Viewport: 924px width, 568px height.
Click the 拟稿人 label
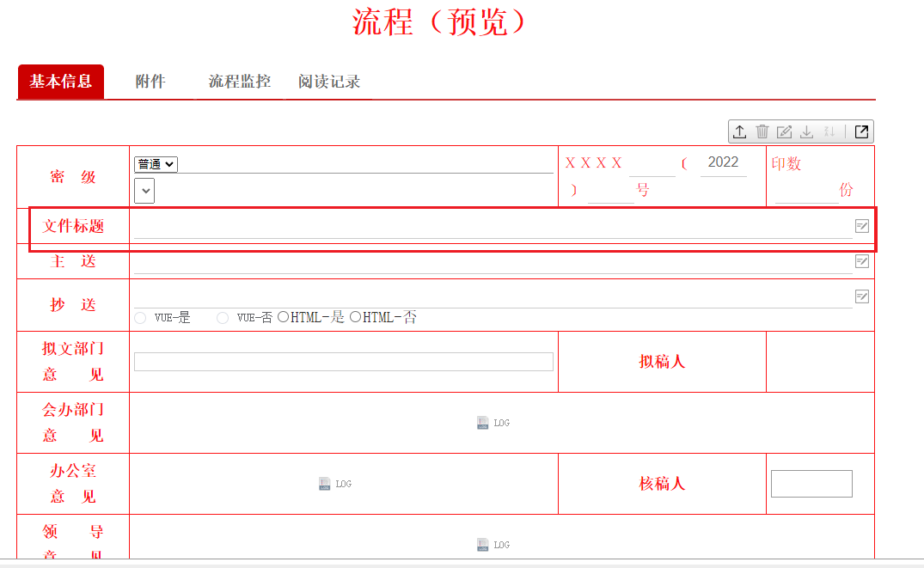(x=662, y=362)
